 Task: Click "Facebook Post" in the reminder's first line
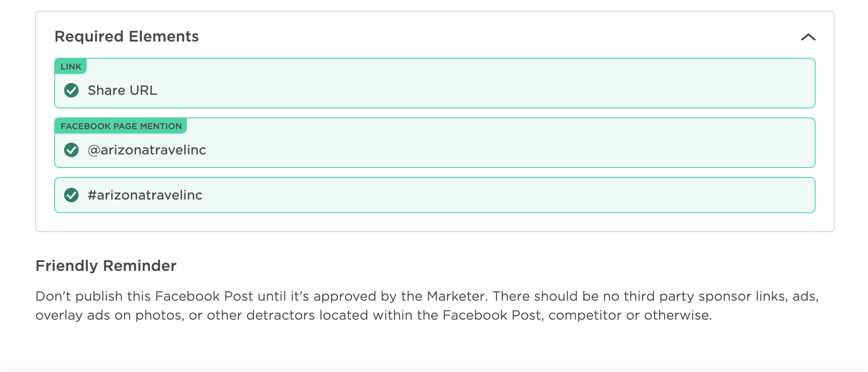click(204, 296)
